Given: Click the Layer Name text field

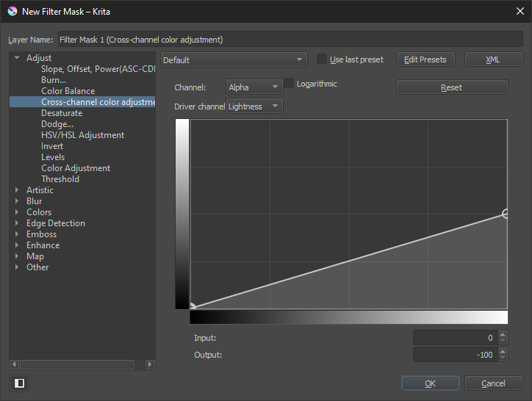Looking at the screenshot, I should (x=290, y=40).
